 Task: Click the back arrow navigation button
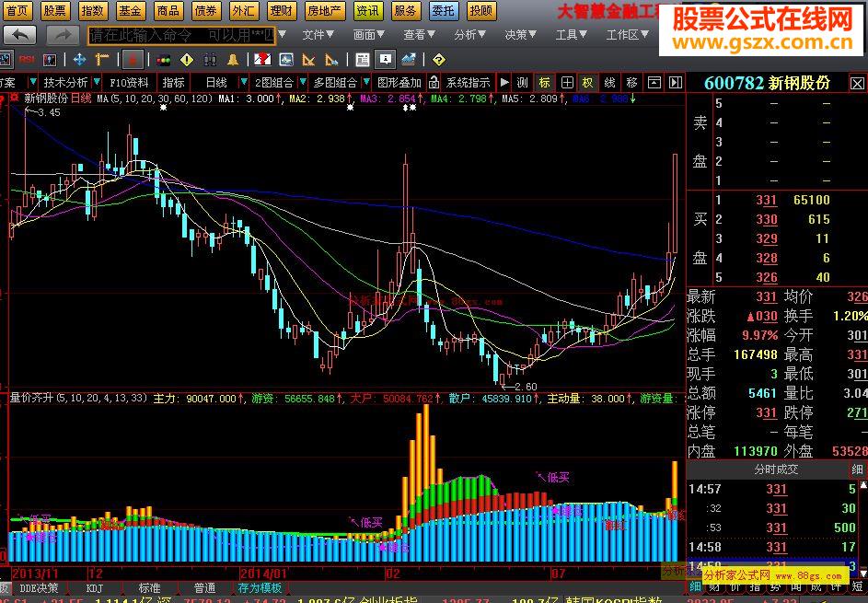20,35
